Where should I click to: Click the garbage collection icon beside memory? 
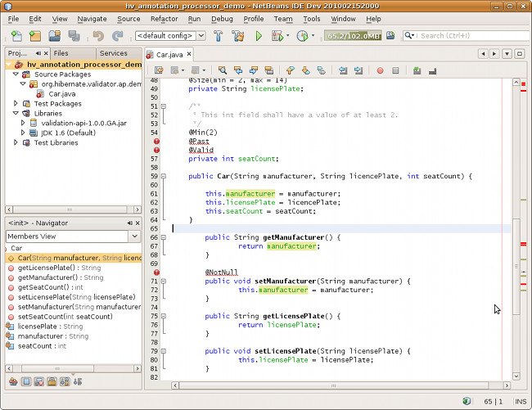point(391,36)
